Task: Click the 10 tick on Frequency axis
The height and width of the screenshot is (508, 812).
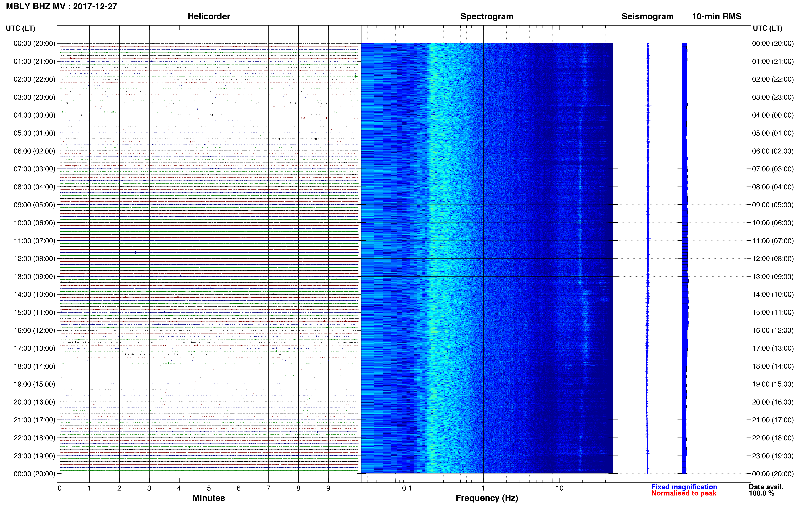Action: [559, 488]
